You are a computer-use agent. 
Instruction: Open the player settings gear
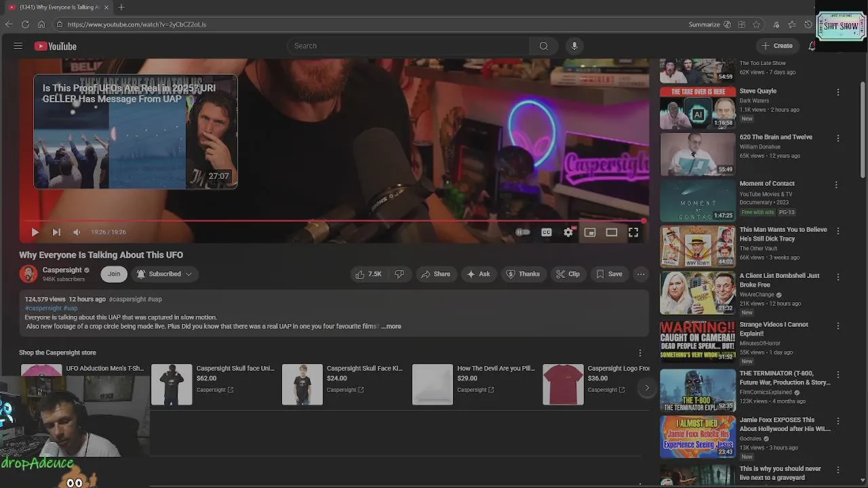568,232
